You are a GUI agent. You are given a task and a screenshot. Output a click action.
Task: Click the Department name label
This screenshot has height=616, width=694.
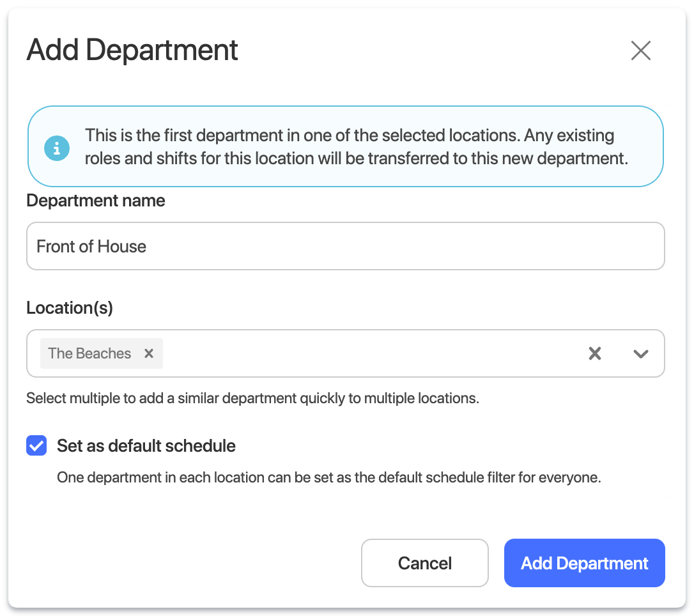point(95,201)
